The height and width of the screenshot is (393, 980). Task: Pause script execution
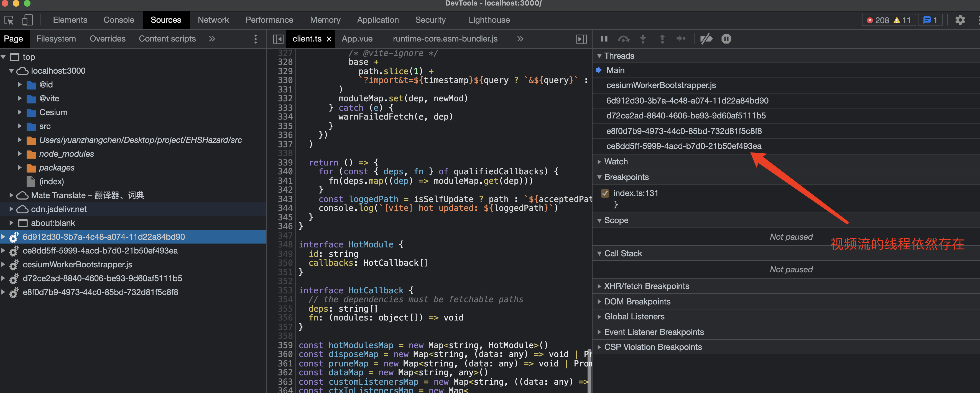604,39
